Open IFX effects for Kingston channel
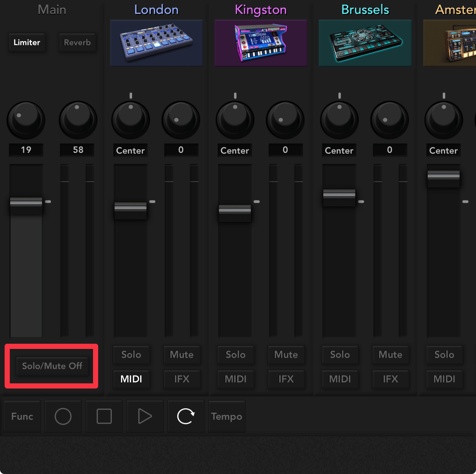The image size is (476, 474). 286,379
